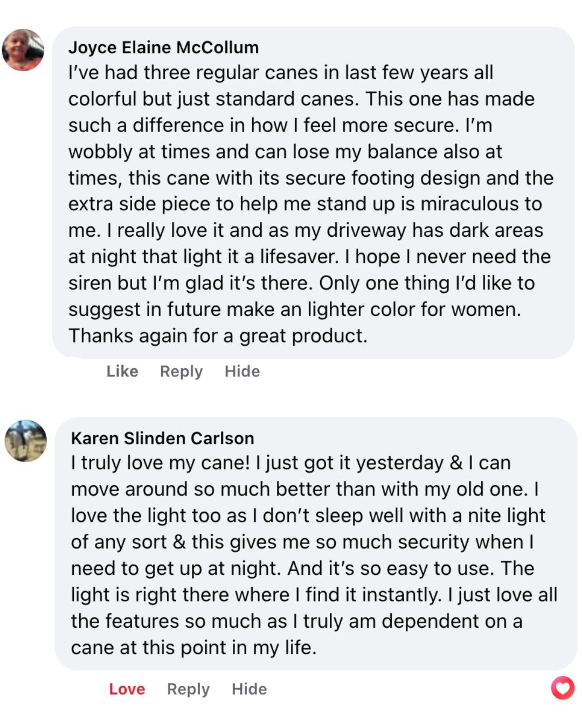
Task: Click the red heart reaction icon
Action: (x=563, y=688)
